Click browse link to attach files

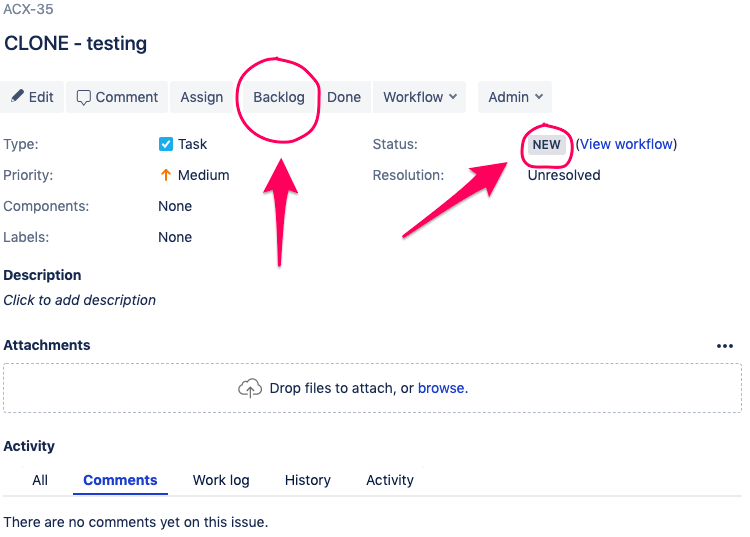point(442,388)
